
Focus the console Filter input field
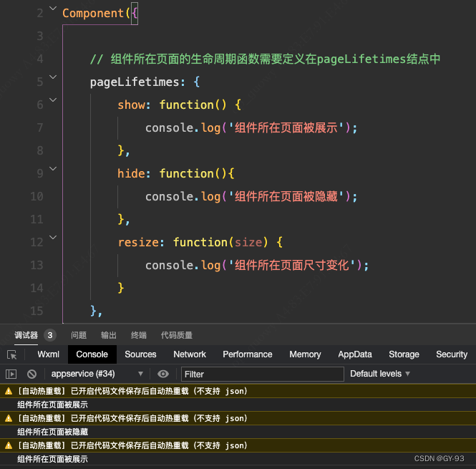tap(262, 374)
